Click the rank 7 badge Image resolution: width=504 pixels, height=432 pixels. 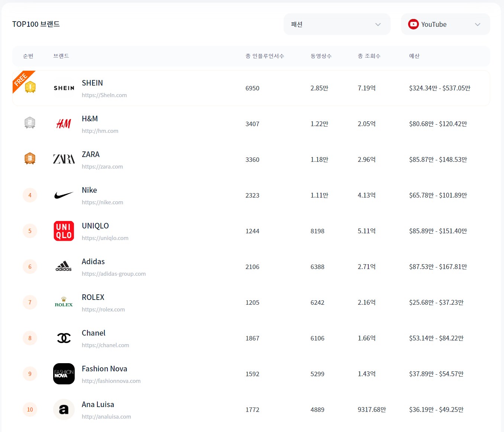tap(30, 302)
